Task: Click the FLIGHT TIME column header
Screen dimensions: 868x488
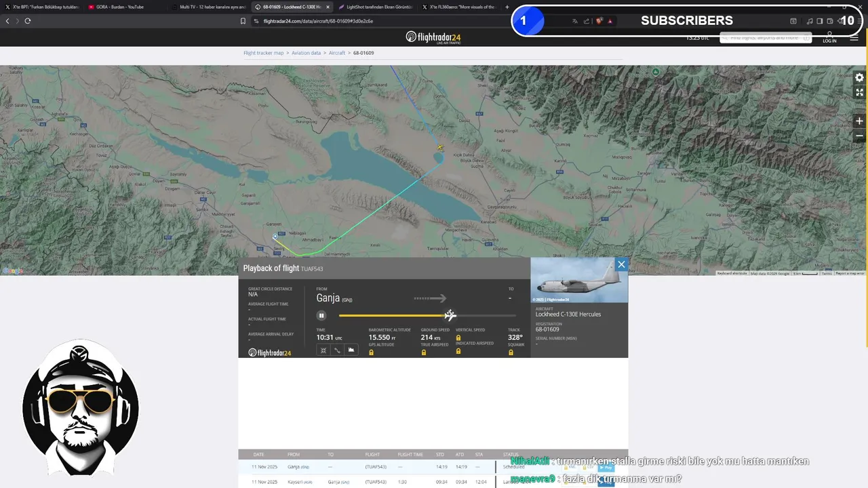Action: tap(410, 454)
